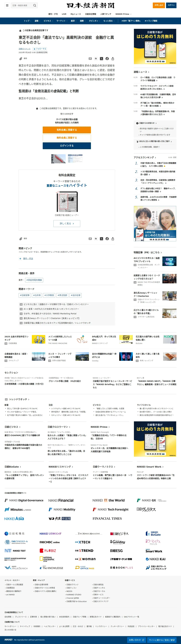181x644 pixels.
Task: Open the NIKKEI KAI logo link
Action: (x=156, y=559)
